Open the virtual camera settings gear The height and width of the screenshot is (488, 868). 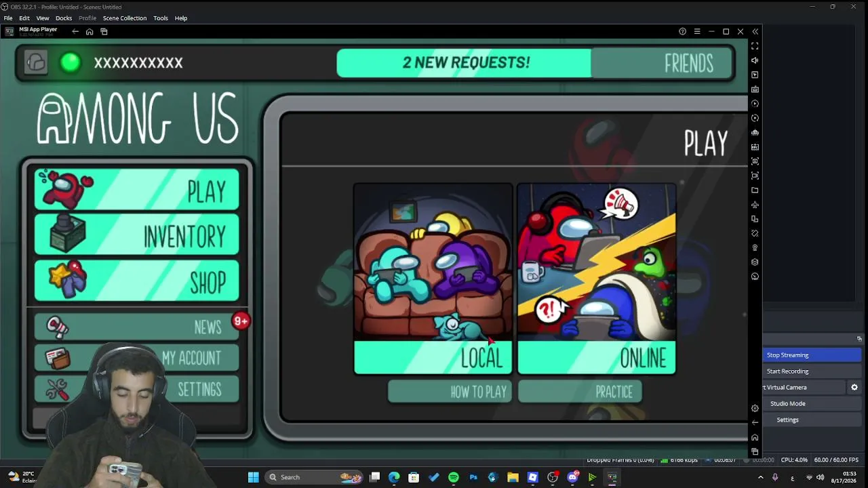[854, 388]
